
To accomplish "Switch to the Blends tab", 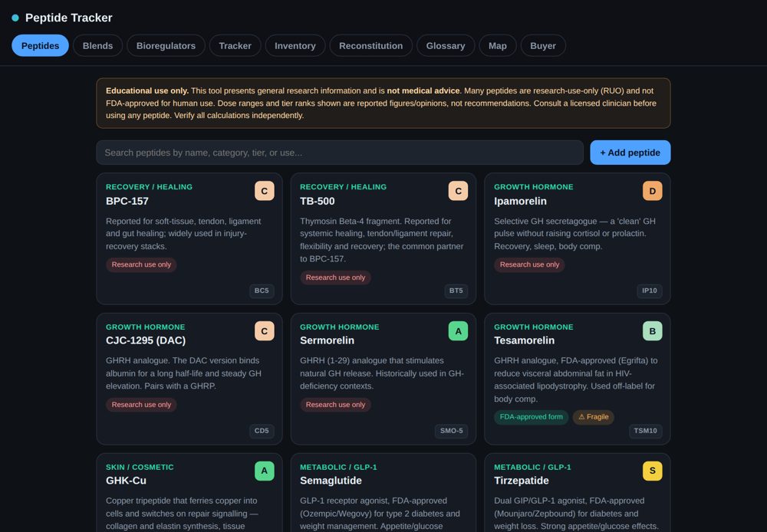I will click(x=98, y=45).
